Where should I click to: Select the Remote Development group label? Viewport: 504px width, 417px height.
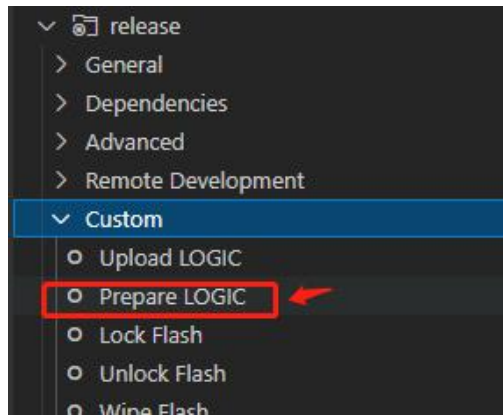point(195,181)
